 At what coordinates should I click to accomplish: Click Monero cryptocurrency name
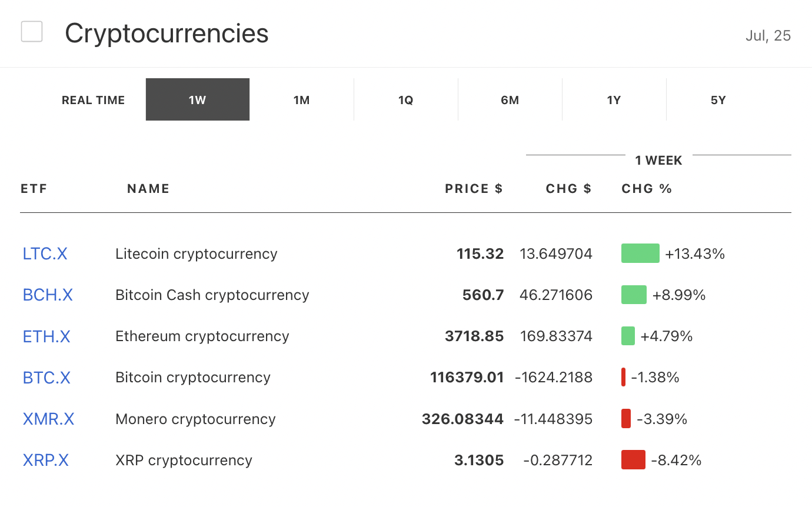tap(195, 419)
